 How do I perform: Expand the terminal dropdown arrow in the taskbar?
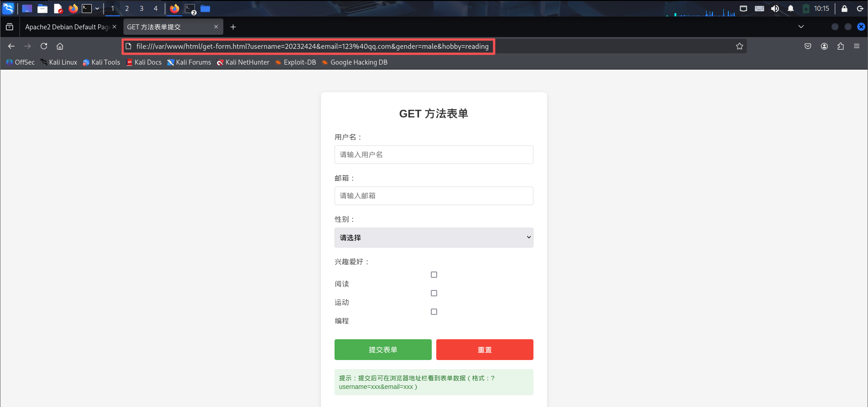coord(97,8)
